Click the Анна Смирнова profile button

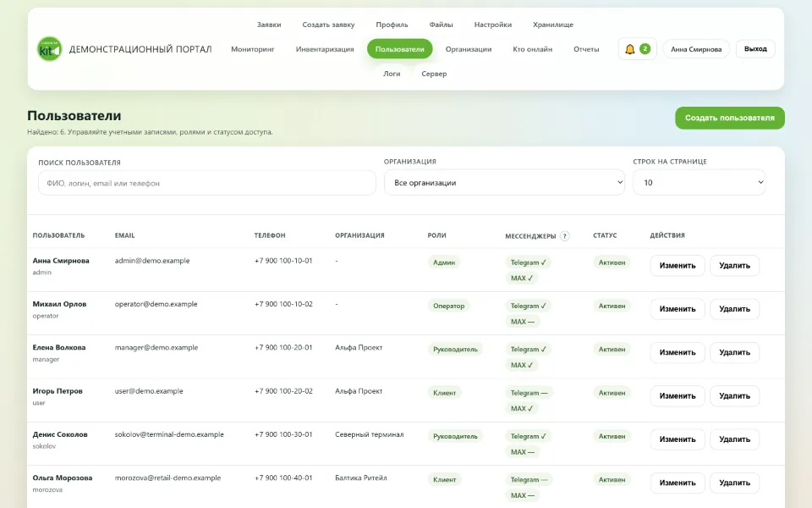tap(696, 49)
